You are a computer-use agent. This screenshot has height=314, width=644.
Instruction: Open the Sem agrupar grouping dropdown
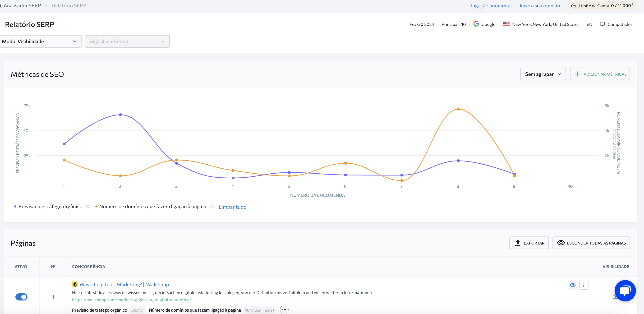click(543, 74)
